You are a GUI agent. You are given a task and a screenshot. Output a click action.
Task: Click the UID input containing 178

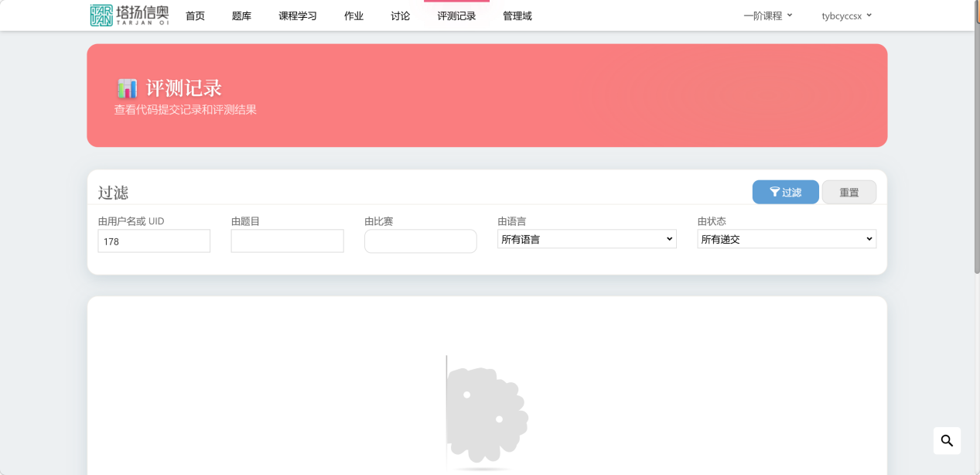click(x=153, y=241)
